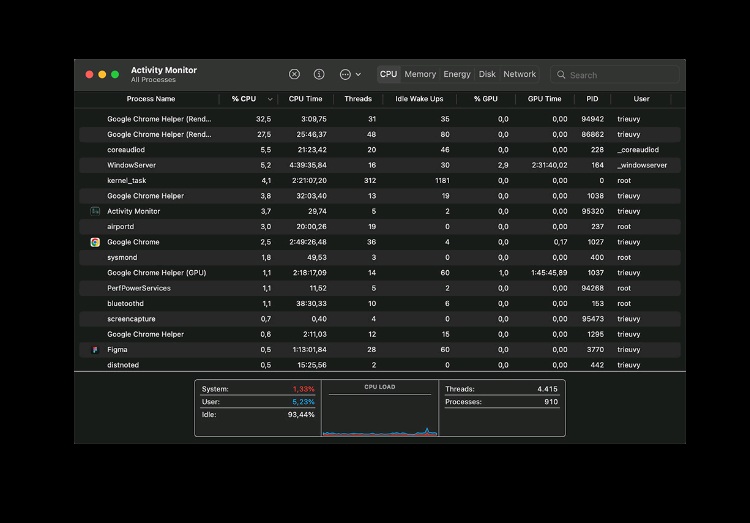Open the process info icon
The height and width of the screenshot is (523, 750).
(x=319, y=74)
